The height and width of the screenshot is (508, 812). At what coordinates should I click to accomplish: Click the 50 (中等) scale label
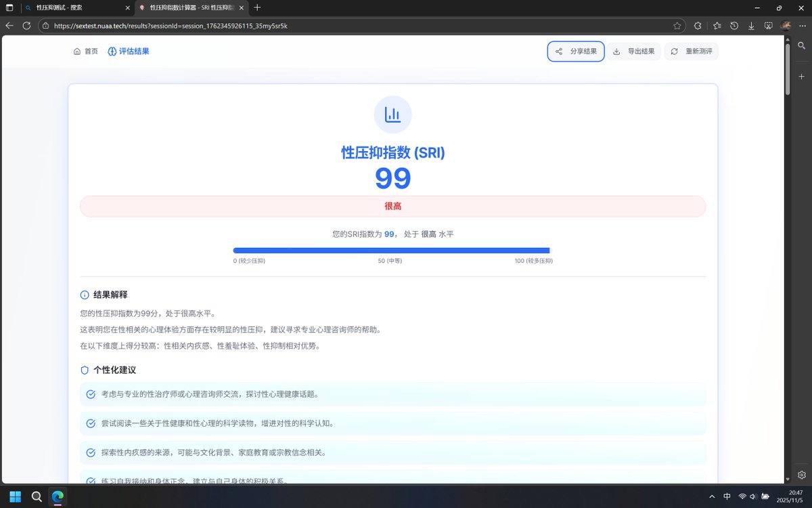pyautogui.click(x=390, y=261)
